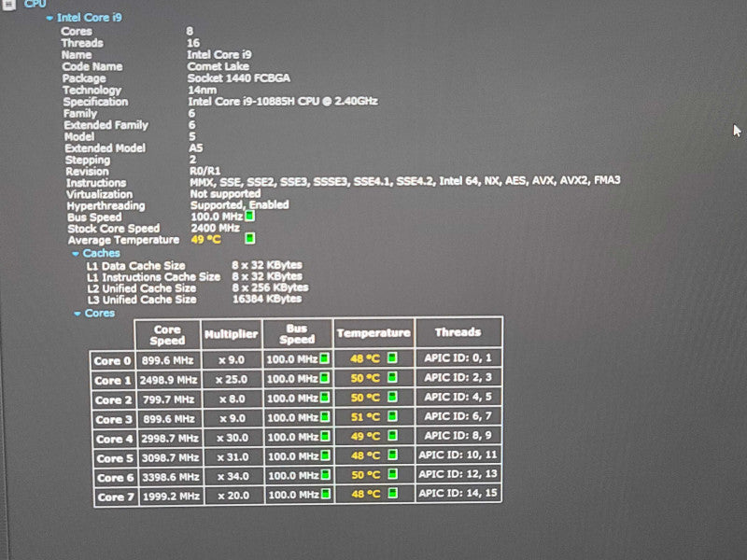Click the 3398.6 MHz core speed cell

click(170, 477)
